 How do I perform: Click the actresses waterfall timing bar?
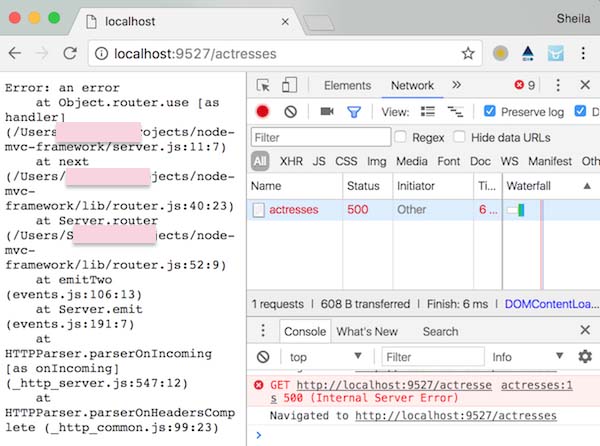pyautogui.click(x=516, y=210)
